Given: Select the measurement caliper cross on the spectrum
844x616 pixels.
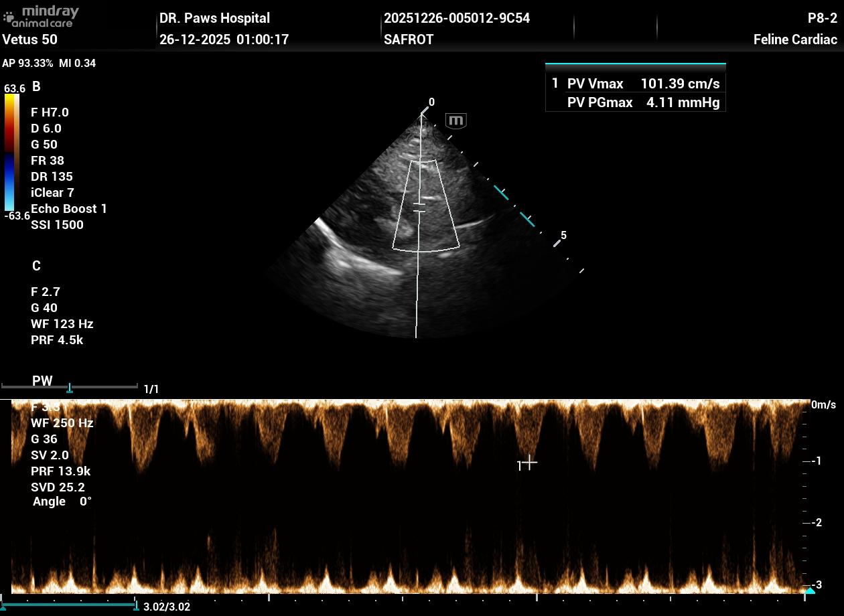Looking at the screenshot, I should 529,463.
